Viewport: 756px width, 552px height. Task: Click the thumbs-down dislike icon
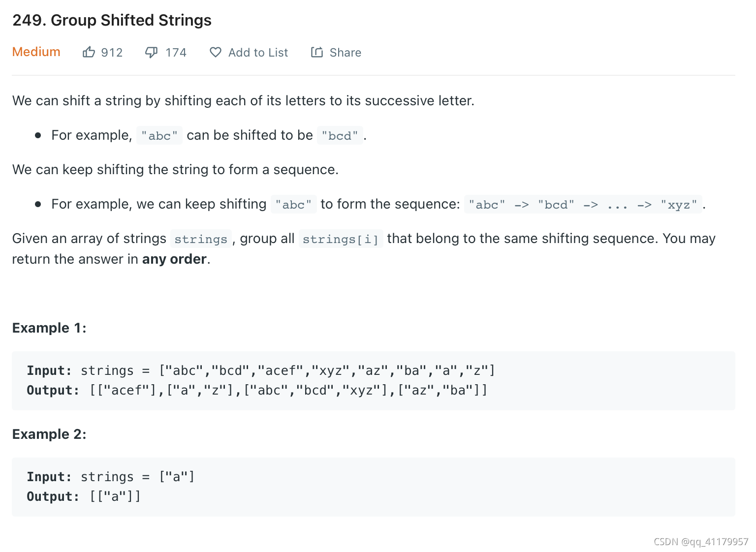point(151,52)
